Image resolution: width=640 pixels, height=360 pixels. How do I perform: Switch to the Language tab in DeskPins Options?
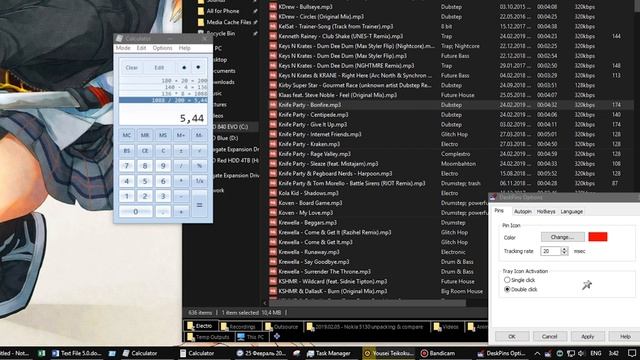point(571,211)
